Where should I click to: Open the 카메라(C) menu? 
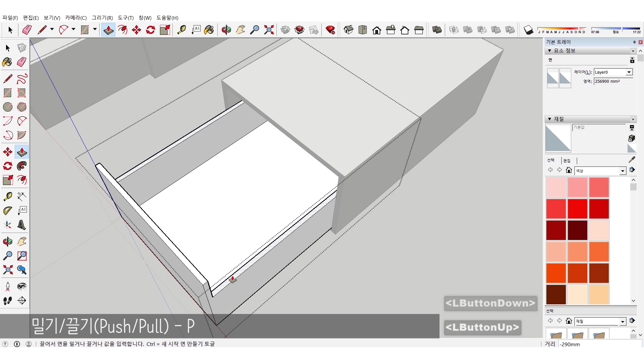[76, 18]
